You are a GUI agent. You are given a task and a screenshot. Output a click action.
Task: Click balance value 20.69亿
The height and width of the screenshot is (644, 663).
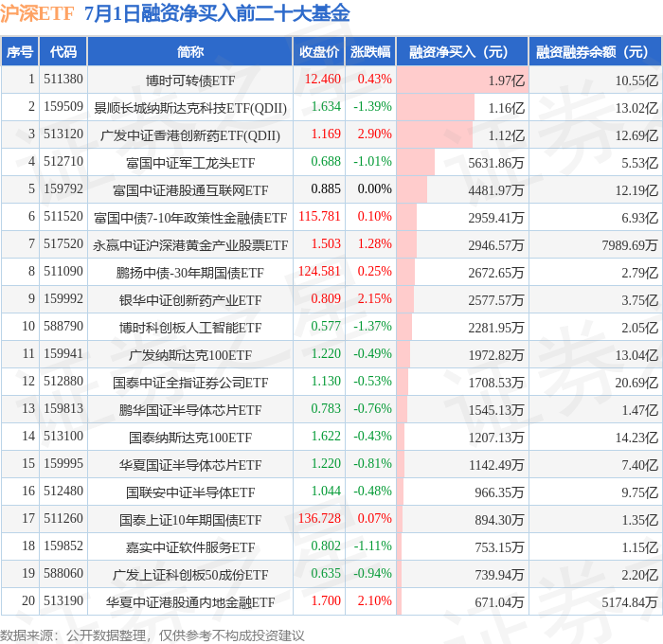636,383
